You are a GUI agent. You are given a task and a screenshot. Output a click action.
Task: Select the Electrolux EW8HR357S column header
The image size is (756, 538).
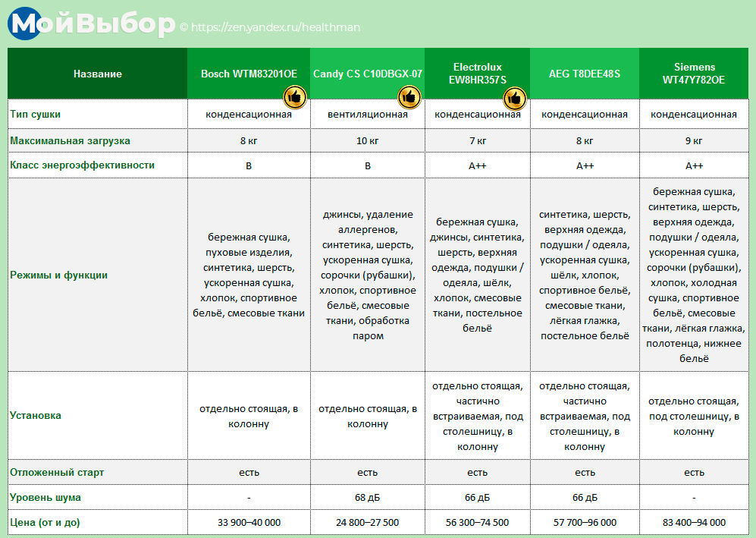coord(477,74)
